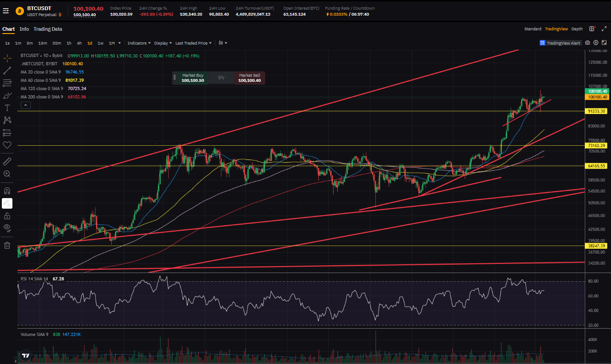Image resolution: width=611 pixels, height=364 pixels.
Task: Toggle lock all drawing tools
Action: click(x=7, y=216)
